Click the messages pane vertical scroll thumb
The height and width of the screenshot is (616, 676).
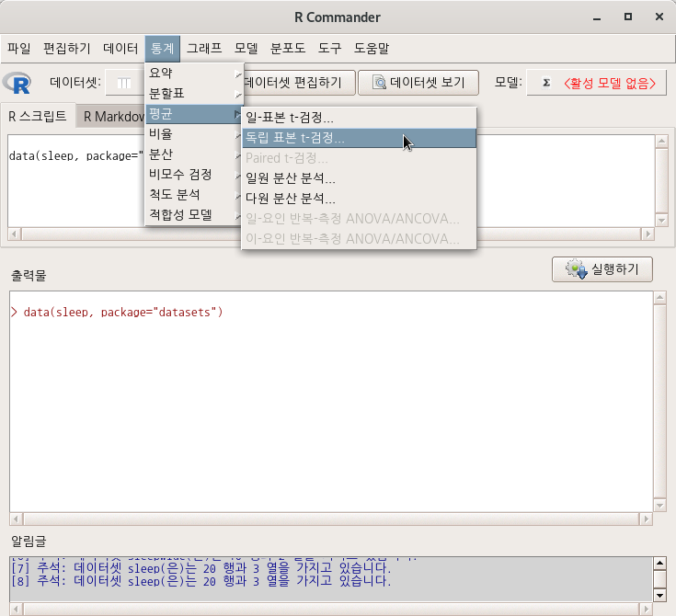[x=659, y=579]
